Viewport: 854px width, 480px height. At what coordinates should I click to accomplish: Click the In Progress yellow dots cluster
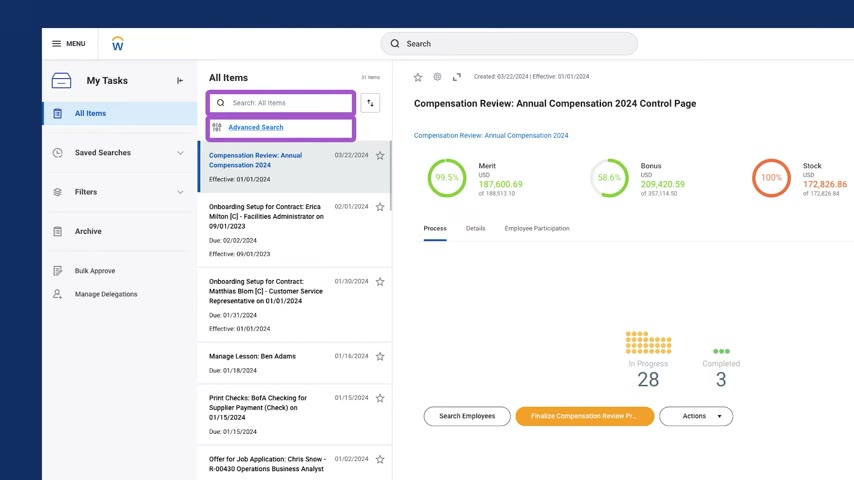pyautogui.click(x=648, y=343)
